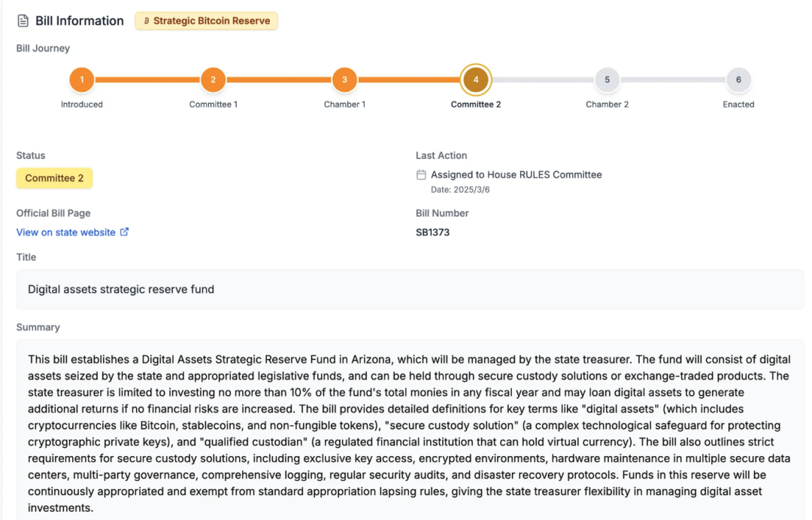This screenshot has width=812, height=520.
Task: Click the Enacted label under step 6
Action: point(738,105)
